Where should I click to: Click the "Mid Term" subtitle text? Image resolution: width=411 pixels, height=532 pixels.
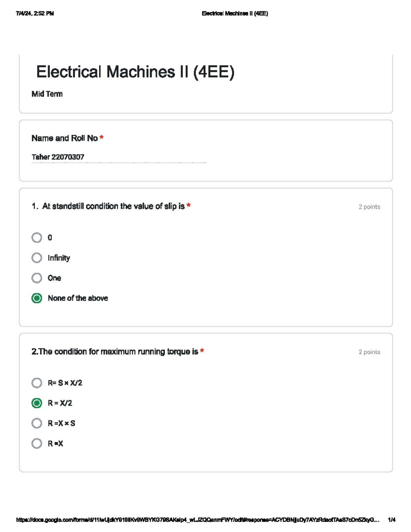47,94
